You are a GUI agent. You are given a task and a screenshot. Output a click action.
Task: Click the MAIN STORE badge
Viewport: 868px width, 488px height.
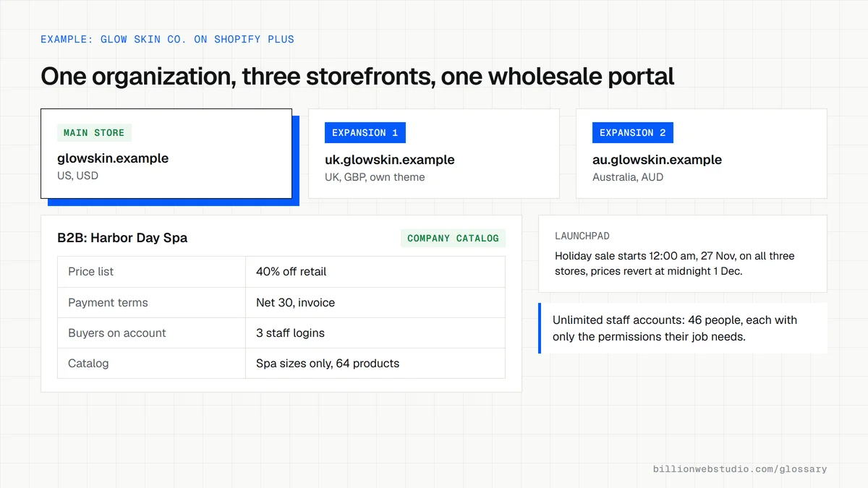pyautogui.click(x=94, y=133)
